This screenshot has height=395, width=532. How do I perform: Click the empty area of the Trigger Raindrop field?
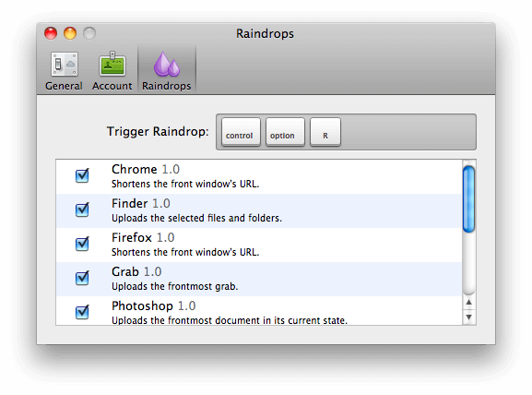coord(408,132)
